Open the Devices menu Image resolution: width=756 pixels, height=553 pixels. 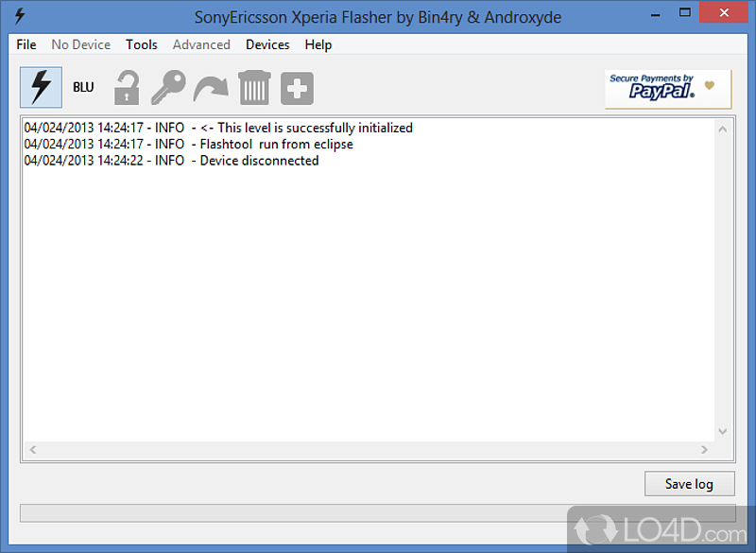(267, 44)
